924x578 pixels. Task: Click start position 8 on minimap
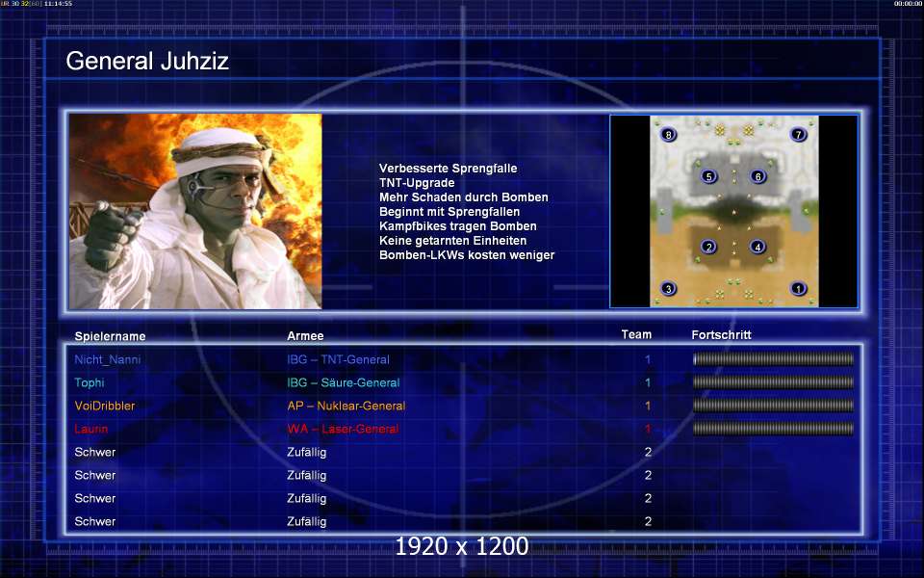point(668,135)
